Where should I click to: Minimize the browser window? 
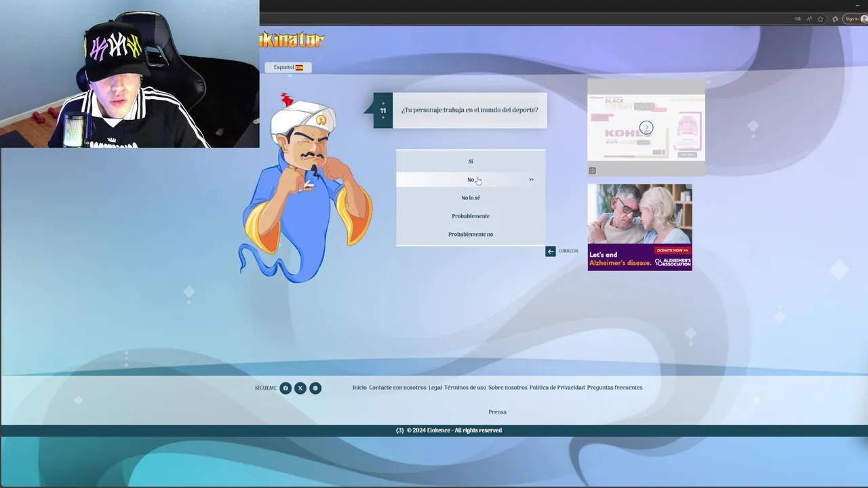[857, 5]
